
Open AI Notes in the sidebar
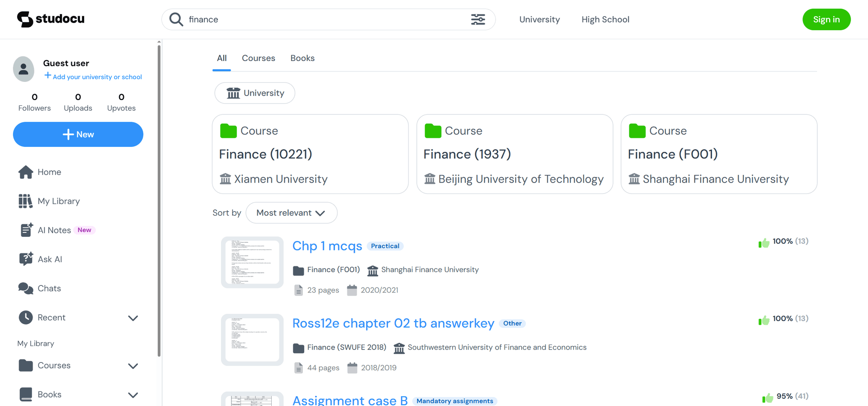[x=54, y=230]
